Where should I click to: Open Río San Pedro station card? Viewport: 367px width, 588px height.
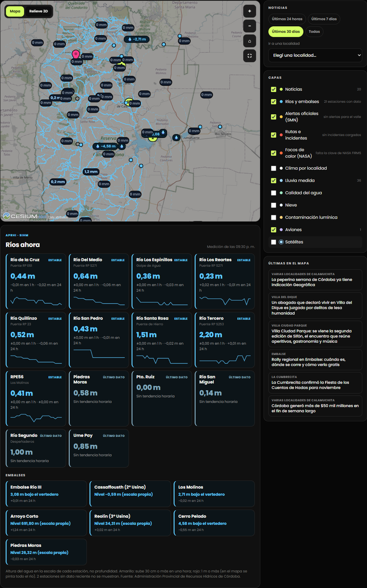coord(99,340)
